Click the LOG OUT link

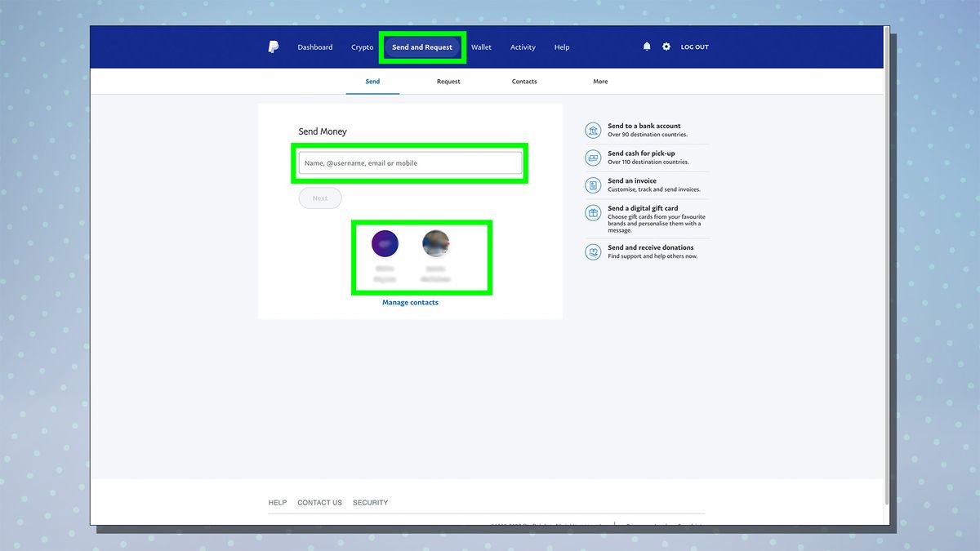(694, 47)
